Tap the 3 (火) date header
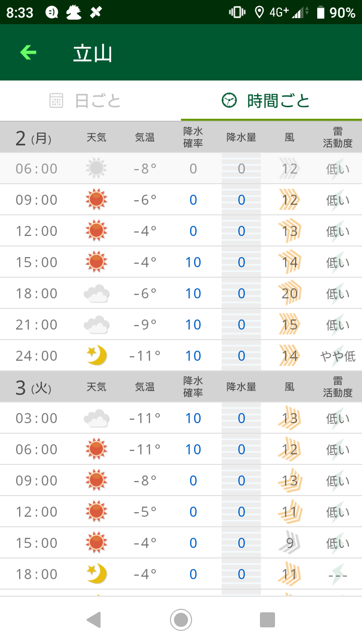This screenshot has width=362, height=644. click(x=33, y=387)
